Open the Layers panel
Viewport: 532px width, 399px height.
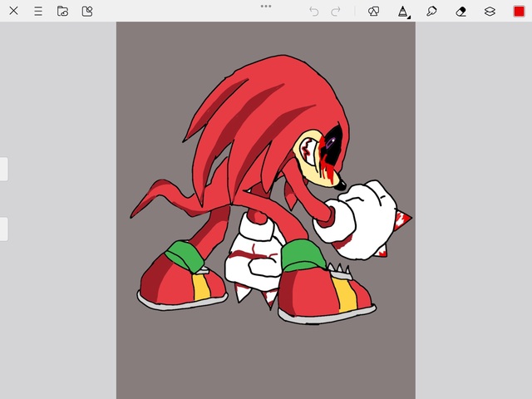(490, 11)
